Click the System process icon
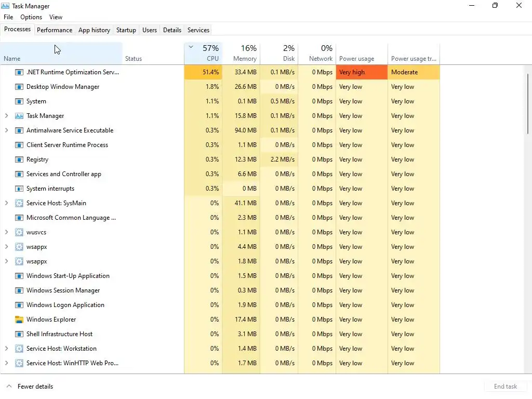This screenshot has width=532, height=399. 19,101
